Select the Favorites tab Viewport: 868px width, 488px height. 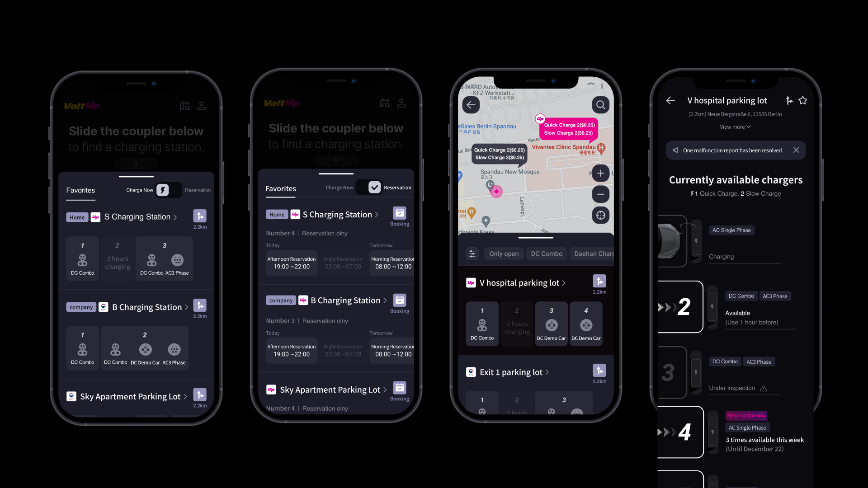pyautogui.click(x=80, y=190)
